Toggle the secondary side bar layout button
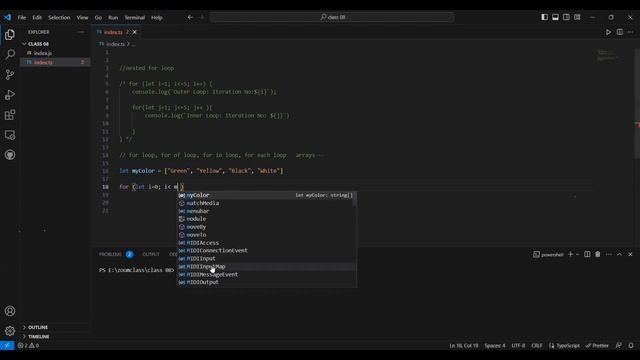This screenshot has height=360, width=640. click(x=567, y=17)
